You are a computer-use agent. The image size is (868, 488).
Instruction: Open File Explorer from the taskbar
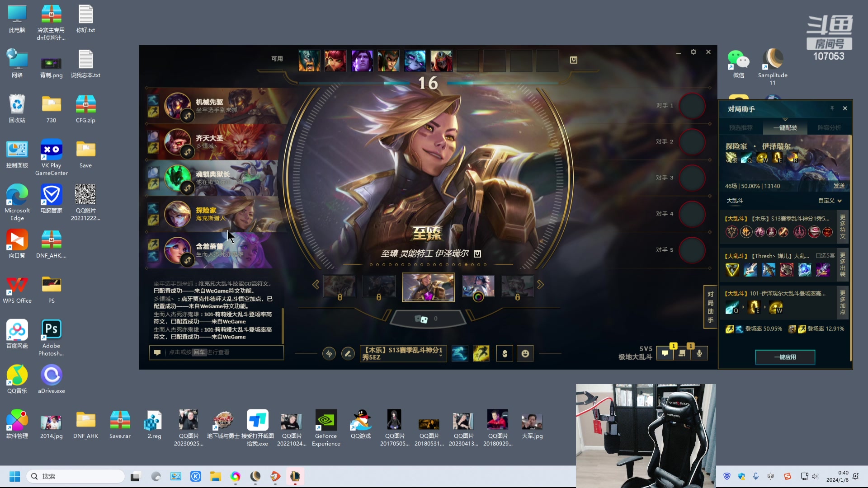coord(215,476)
